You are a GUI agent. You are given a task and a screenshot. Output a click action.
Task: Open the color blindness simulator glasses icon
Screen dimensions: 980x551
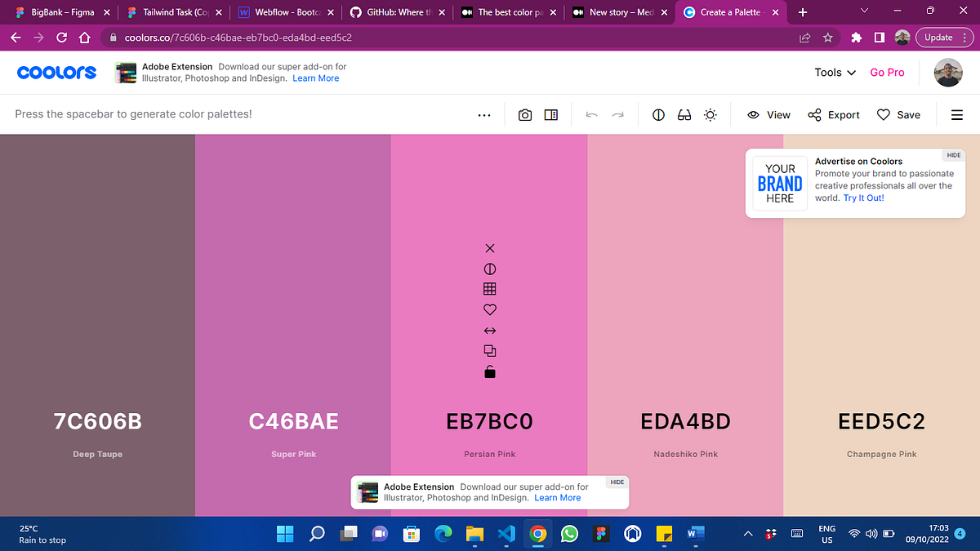coord(684,114)
